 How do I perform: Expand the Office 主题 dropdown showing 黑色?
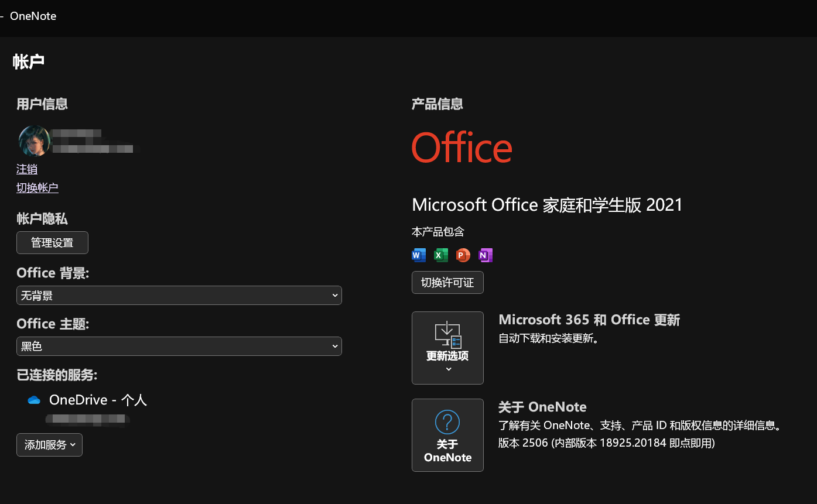click(x=179, y=346)
